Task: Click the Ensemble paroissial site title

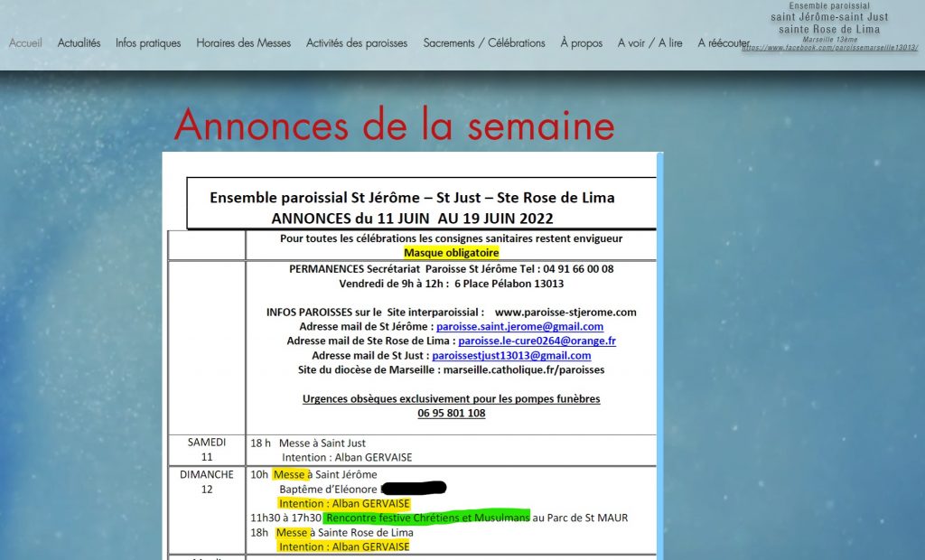Action: click(829, 17)
